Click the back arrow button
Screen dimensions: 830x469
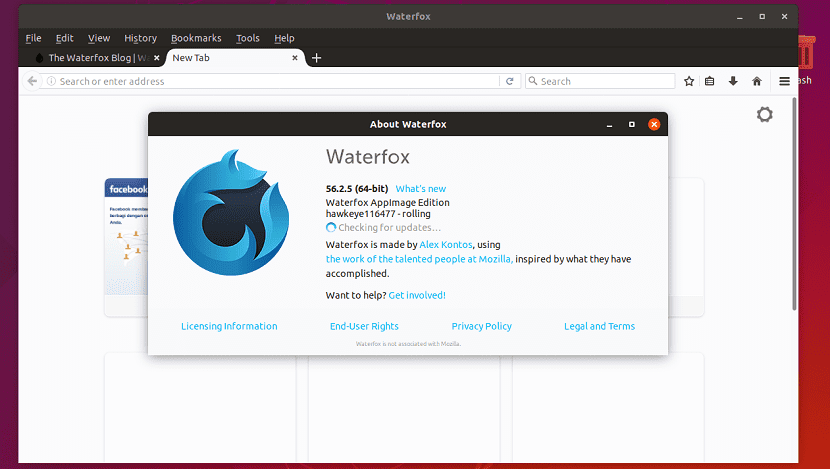(x=32, y=81)
